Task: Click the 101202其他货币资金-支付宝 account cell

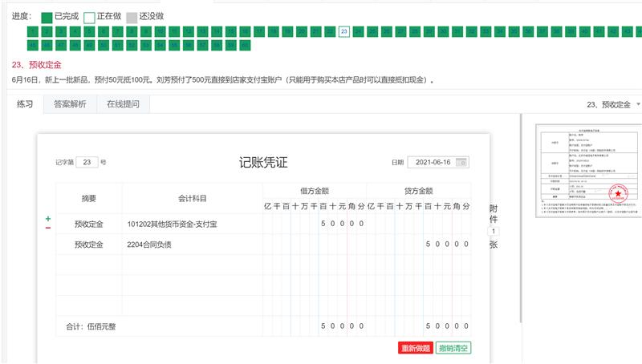Action: 192,223
